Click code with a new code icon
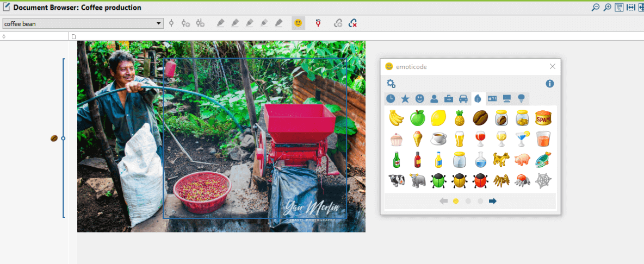Screen dimensions: 644x264 tap(185, 23)
